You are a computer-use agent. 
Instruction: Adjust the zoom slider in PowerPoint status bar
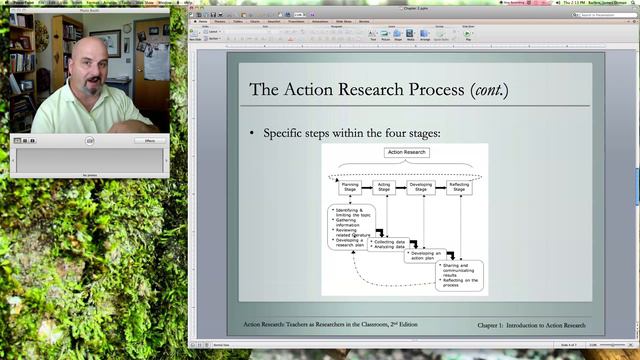(x=613, y=345)
